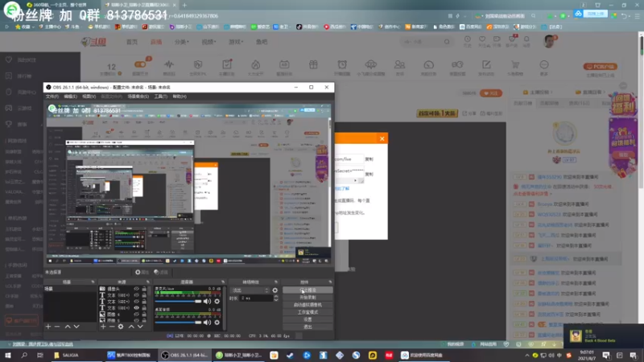This screenshot has width=644, height=362.
Task: Click the pulse waveform icon in broadcast toolbar
Action: pos(169,64)
